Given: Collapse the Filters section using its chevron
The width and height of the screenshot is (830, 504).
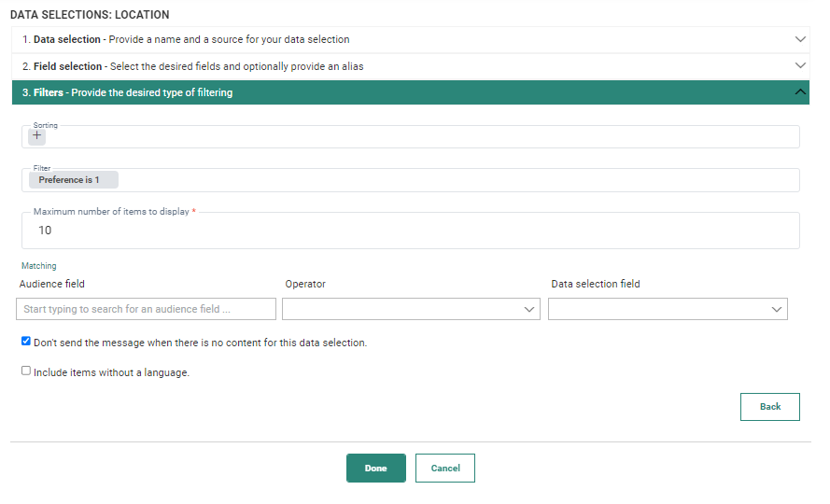Looking at the screenshot, I should (x=799, y=92).
